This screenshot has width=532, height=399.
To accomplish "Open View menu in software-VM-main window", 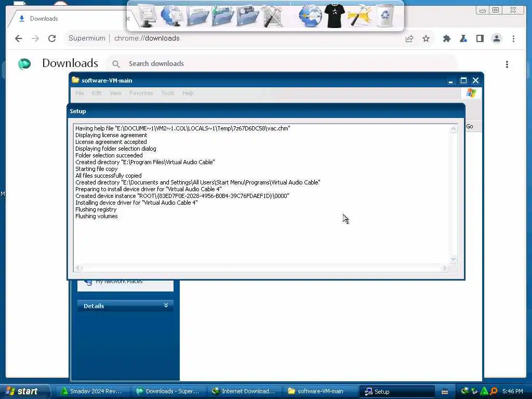I will point(115,93).
